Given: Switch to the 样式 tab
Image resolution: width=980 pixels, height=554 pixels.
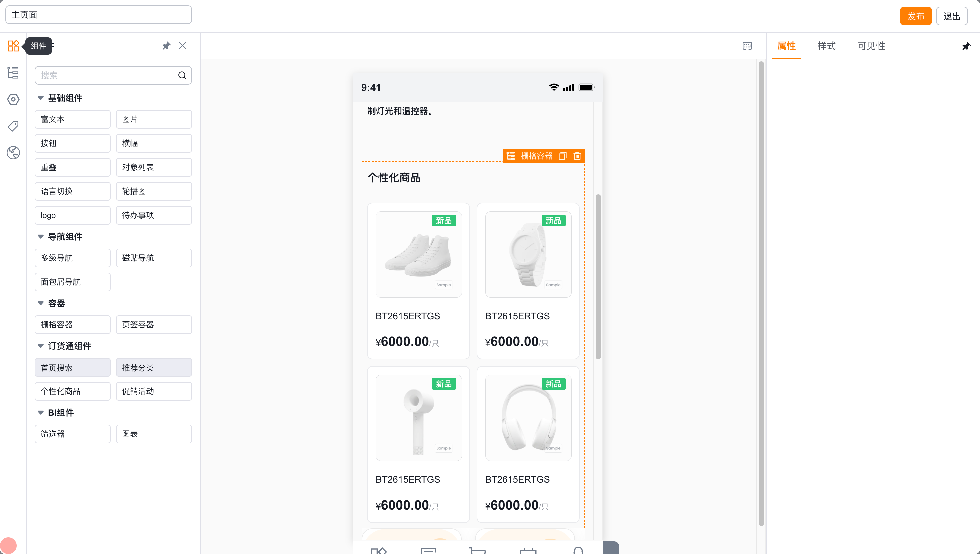Looking at the screenshot, I should [x=826, y=46].
